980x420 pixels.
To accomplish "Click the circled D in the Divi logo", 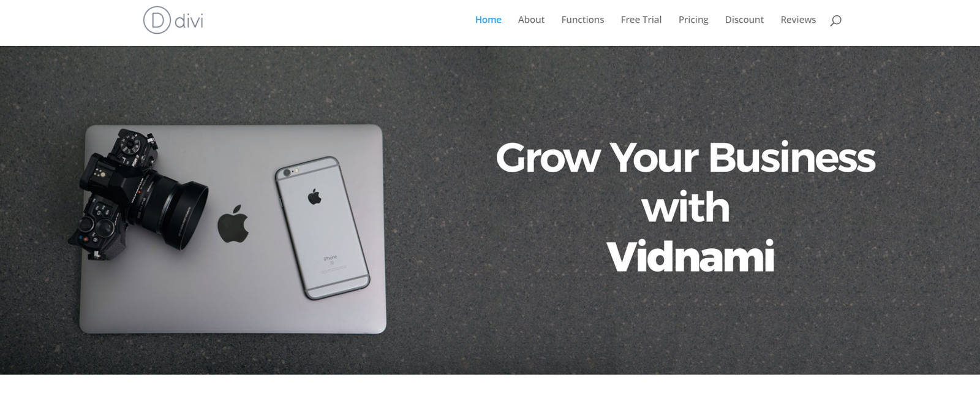I will tap(157, 20).
